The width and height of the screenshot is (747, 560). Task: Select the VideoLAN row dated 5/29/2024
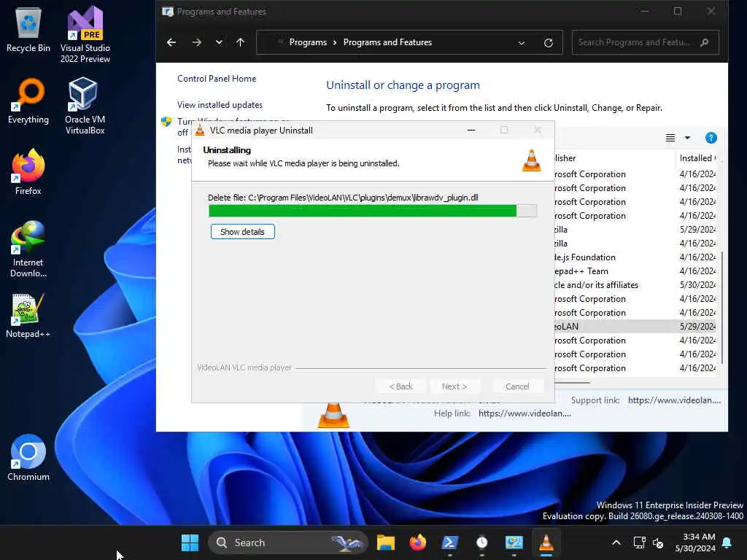point(635,326)
